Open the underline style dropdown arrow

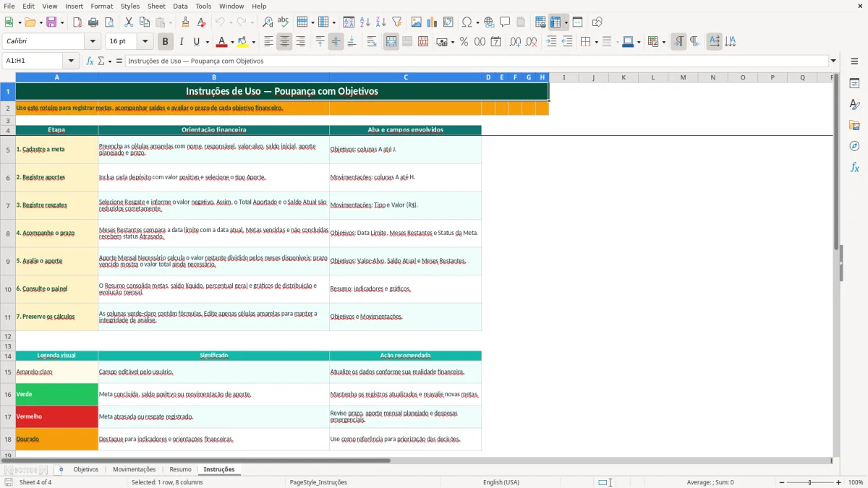[x=207, y=42]
